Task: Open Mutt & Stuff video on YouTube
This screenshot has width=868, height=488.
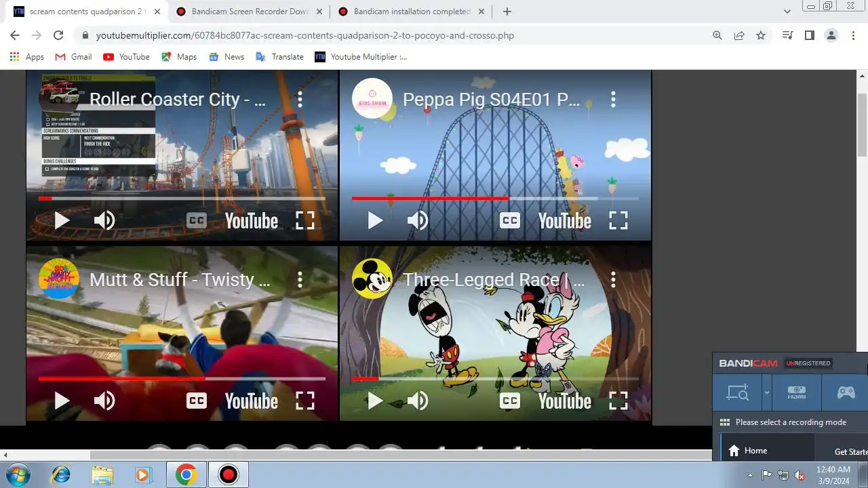Action: pyautogui.click(x=252, y=401)
